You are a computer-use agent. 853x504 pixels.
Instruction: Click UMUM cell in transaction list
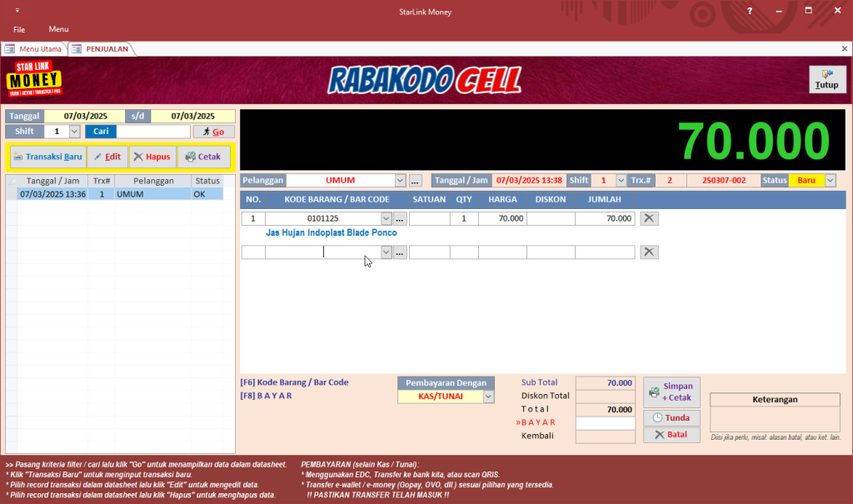[153, 194]
